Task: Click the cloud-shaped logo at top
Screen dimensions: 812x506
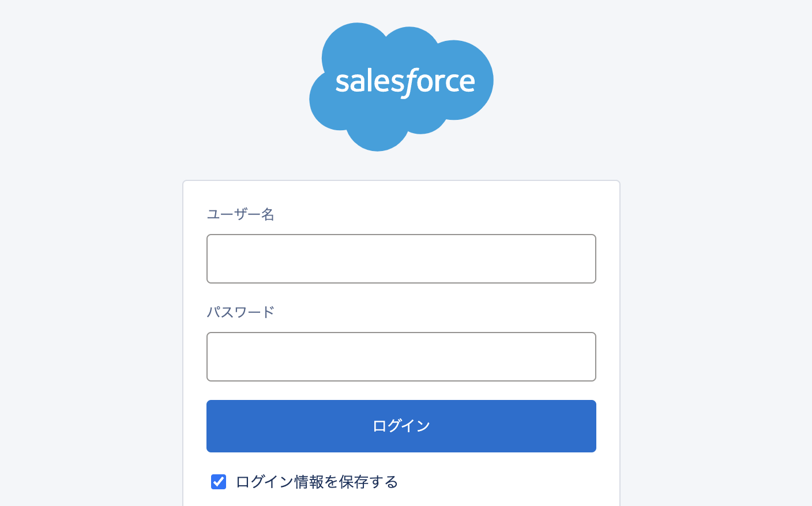Action: tap(401, 86)
